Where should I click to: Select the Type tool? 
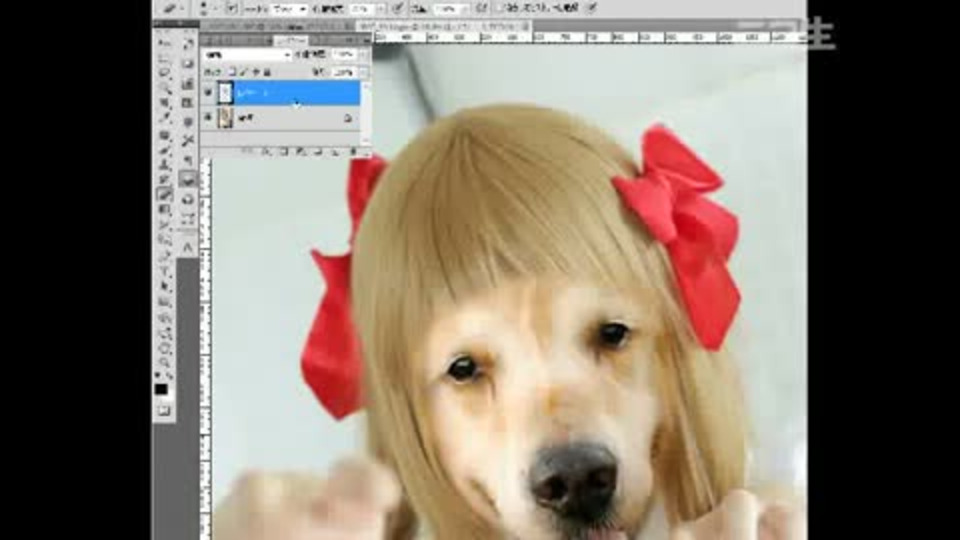[x=165, y=272]
